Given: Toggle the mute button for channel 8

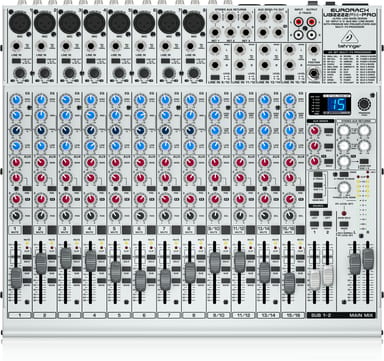Looking at the screenshot, I should (201, 229).
